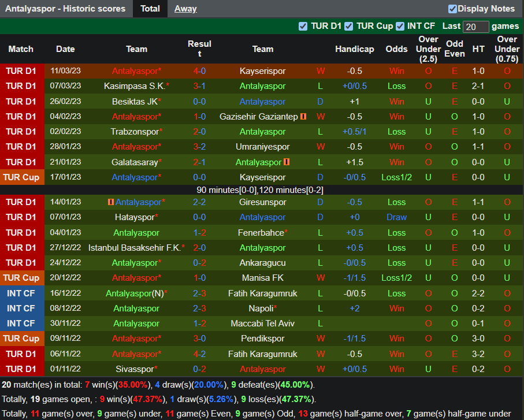Click red card icon next to Gazisehir Gaziantep
This screenshot has height=420, width=524.
point(303,117)
